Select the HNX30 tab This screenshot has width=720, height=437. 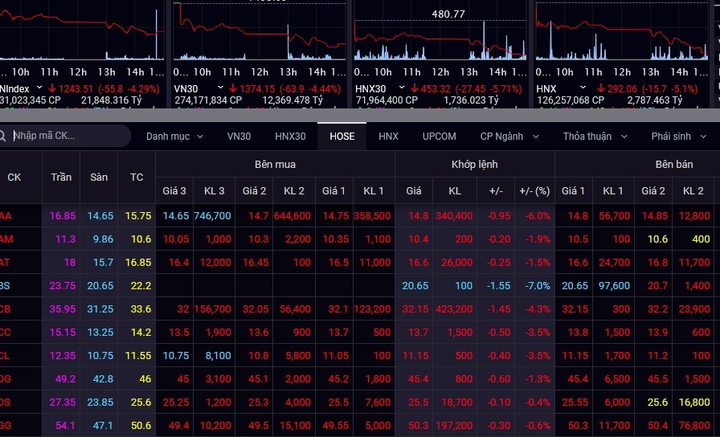(291, 136)
